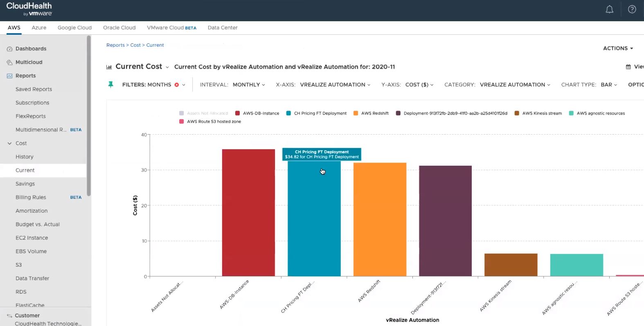Click the Multicloud sidebar icon

coord(9,62)
